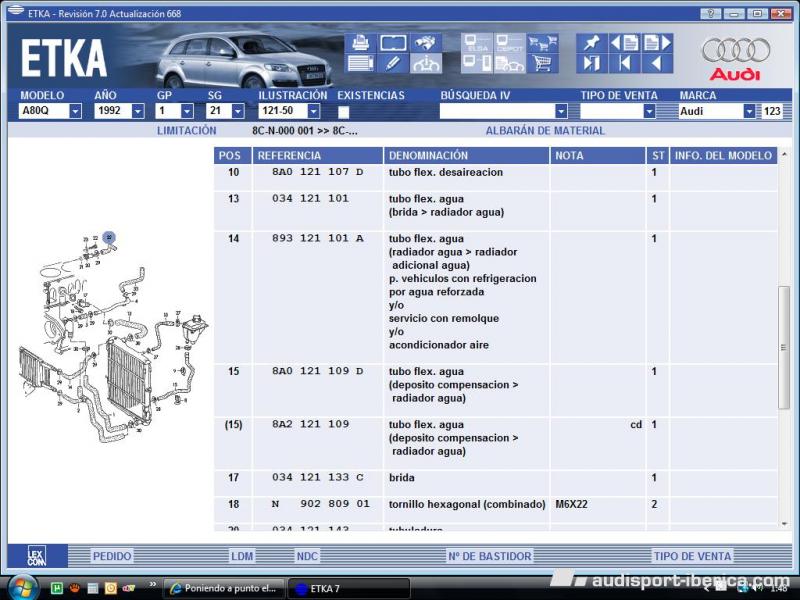Click the Nº de Bastidor button
Image resolution: width=800 pixels, height=600 pixels.
pyautogui.click(x=490, y=556)
